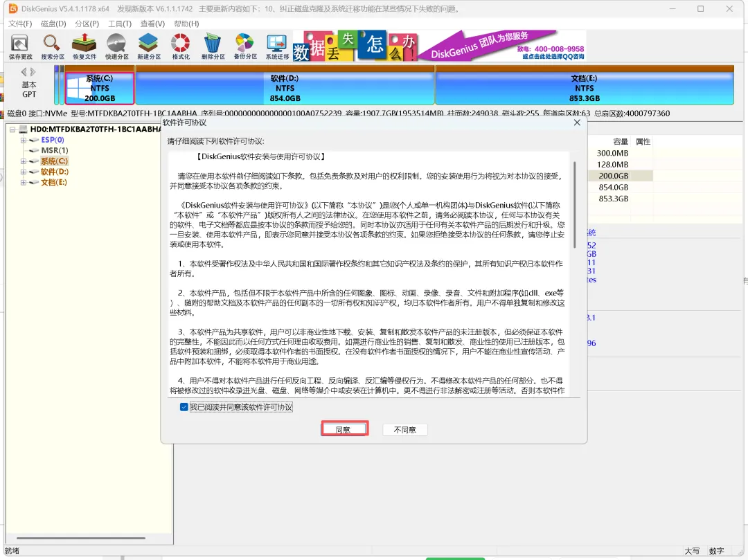
Task: Collapse the HD0 disk tree node
Action: pyautogui.click(x=12, y=129)
